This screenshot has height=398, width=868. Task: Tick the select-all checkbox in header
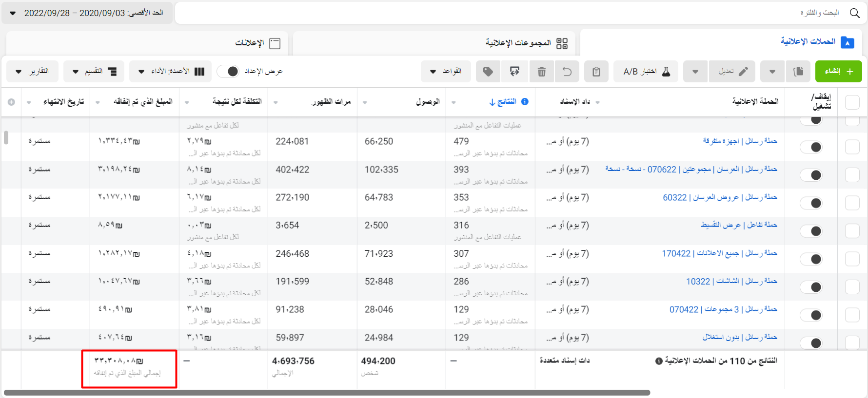pyautogui.click(x=852, y=102)
